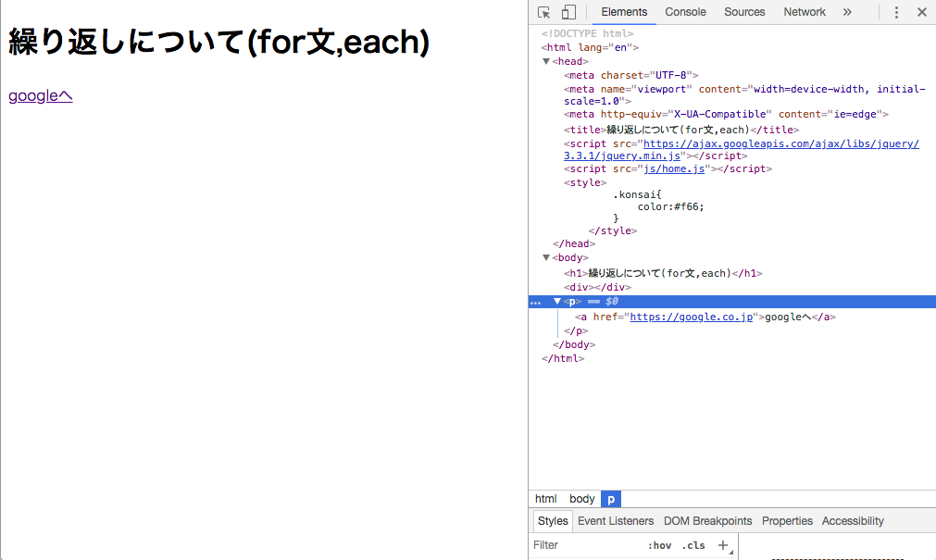
Task: Click the googleへ link on the page
Action: tap(41, 95)
